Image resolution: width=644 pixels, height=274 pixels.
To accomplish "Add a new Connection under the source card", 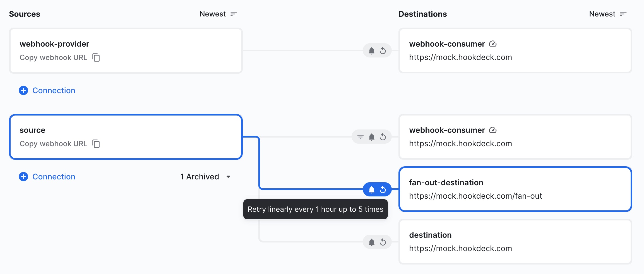I will (x=47, y=177).
